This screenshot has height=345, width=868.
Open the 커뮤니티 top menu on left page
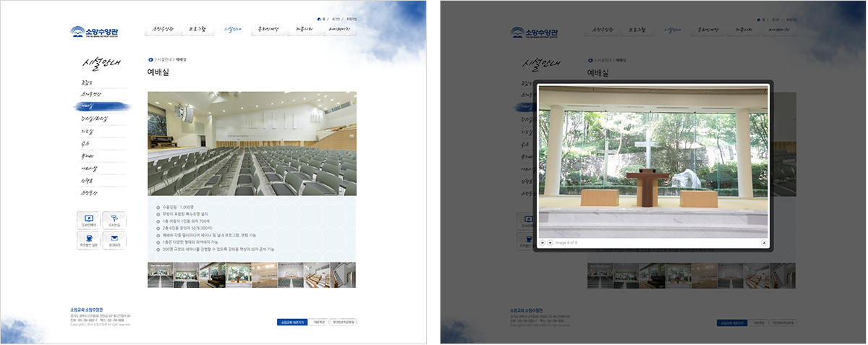303,30
